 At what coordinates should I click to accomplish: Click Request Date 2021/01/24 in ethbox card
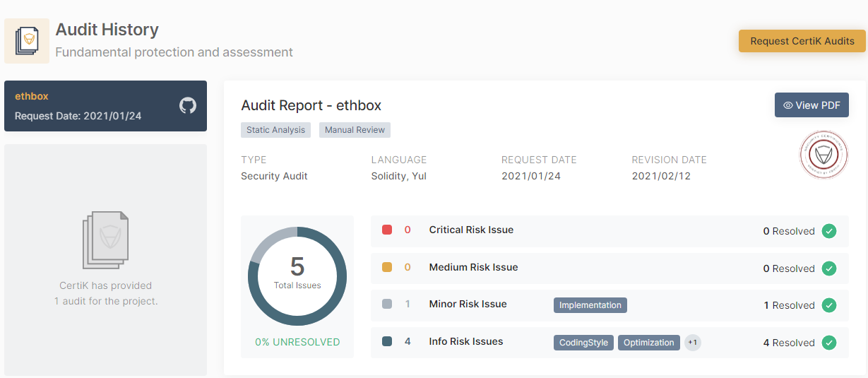click(x=78, y=116)
